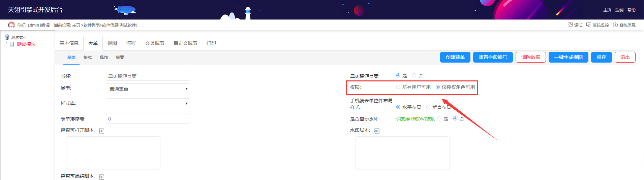Screen dimensions: 644x180
Task: Click the script editor icon beside 是否可打开脚本
Action: pos(101,131)
